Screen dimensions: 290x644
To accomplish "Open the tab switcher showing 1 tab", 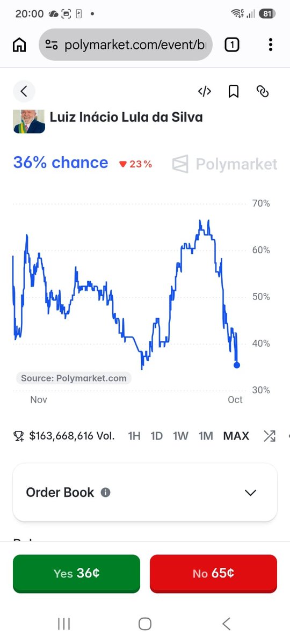I will point(232,45).
